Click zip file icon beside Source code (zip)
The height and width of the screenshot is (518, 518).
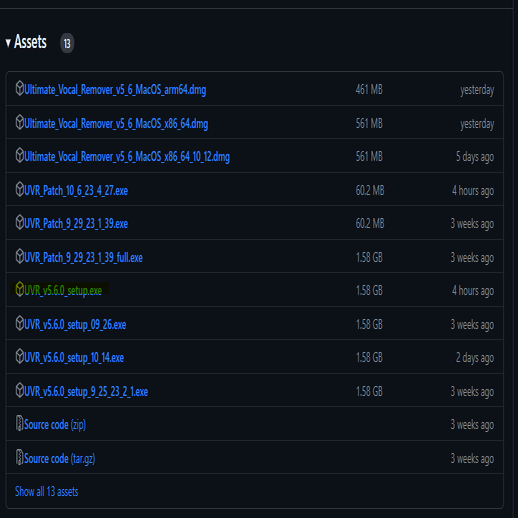pos(19,424)
